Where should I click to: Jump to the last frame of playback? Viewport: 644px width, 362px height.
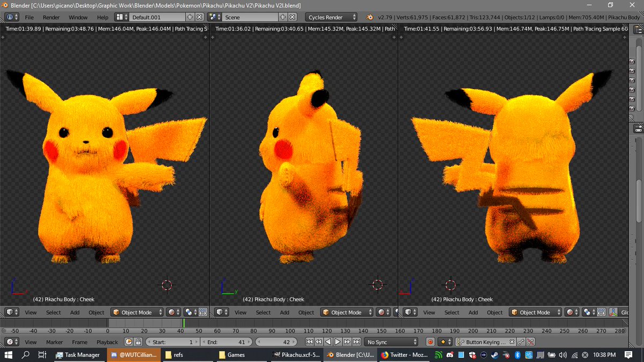356,342
